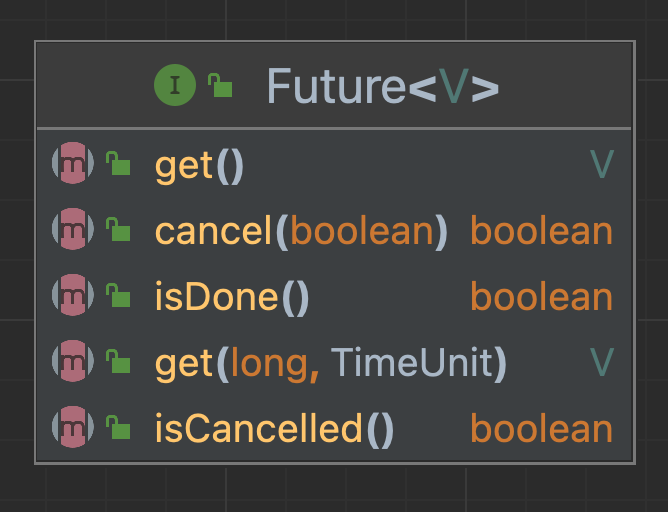The height and width of the screenshot is (512, 668).
Task: Select the isDone() method entry
Action: [x=232, y=297]
